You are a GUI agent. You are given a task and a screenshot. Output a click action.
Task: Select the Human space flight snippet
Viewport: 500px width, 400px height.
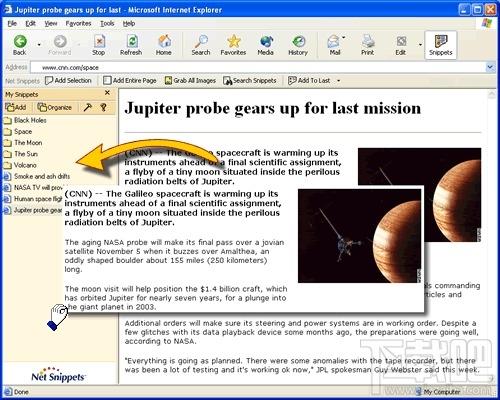click(33, 199)
